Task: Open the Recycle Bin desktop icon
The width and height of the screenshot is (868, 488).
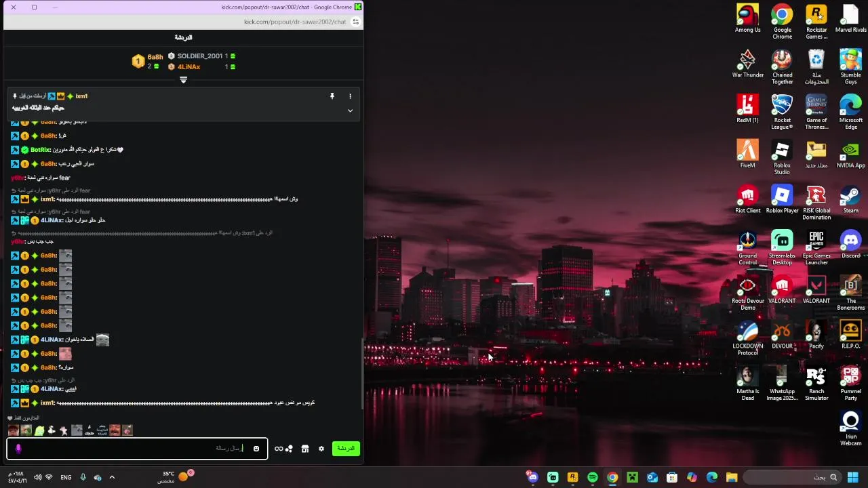Action: [x=816, y=67]
